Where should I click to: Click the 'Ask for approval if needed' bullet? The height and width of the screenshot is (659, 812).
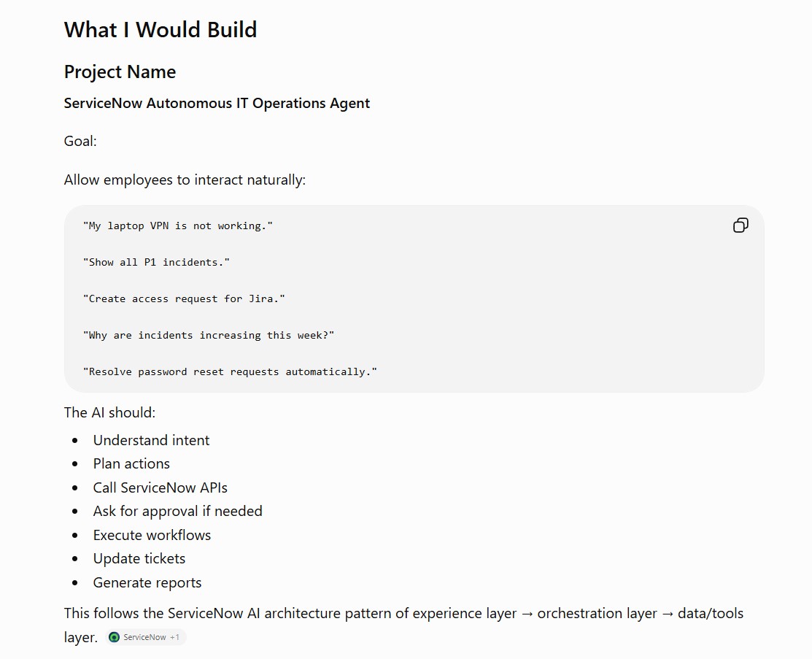click(177, 512)
